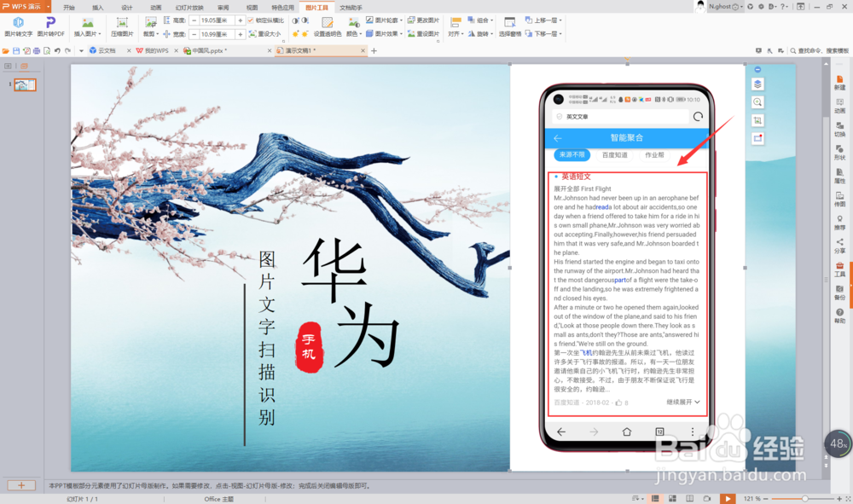Expand the 裁剪 crop dropdown
This screenshot has width=853, height=504.
tap(157, 34)
